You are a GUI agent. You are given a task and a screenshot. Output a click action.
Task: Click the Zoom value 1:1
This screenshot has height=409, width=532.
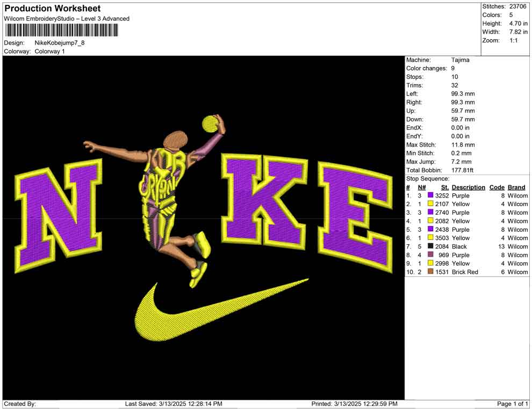(x=513, y=40)
